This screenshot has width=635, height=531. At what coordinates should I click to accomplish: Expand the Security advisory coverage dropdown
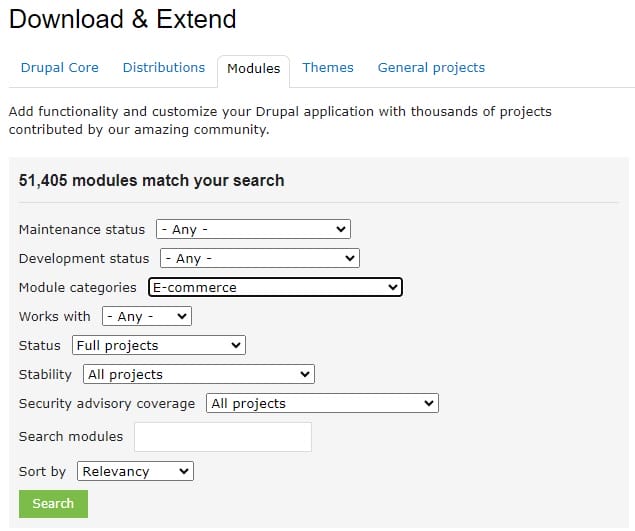pyautogui.click(x=322, y=403)
